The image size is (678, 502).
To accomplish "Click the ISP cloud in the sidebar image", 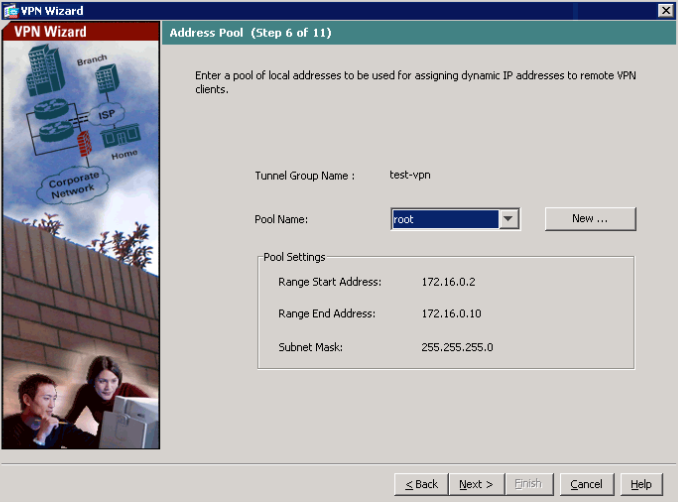I will pos(106,115).
